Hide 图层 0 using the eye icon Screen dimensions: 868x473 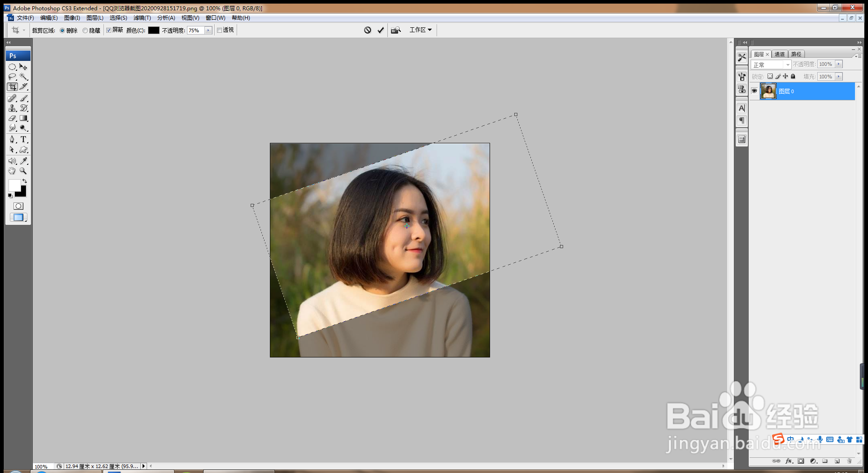pyautogui.click(x=754, y=91)
